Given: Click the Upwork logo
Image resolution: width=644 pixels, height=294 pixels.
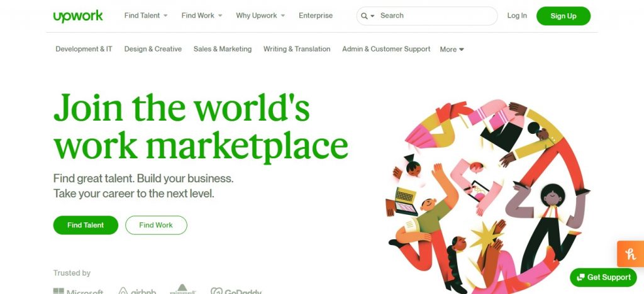Looking at the screenshot, I should coord(78,16).
